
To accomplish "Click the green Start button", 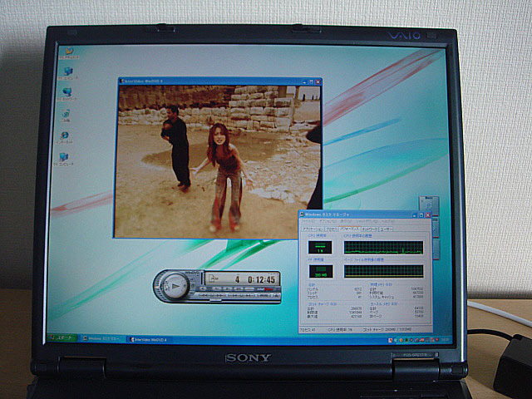I will click(x=62, y=338).
